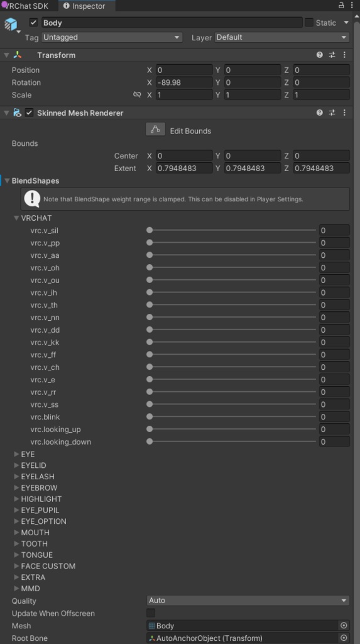This screenshot has width=360, height=644.
Task: Expand the MOUTH blendshape group
Action: (16, 532)
